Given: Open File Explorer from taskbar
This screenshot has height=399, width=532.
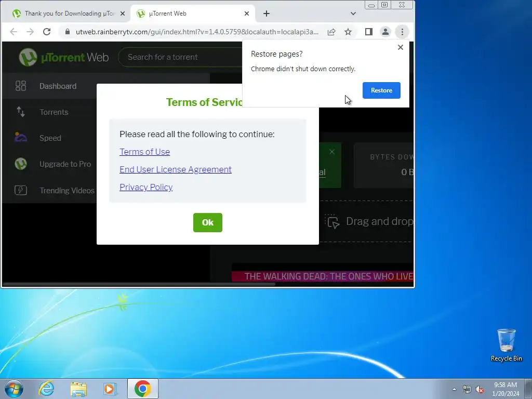Looking at the screenshot, I should 78,389.
